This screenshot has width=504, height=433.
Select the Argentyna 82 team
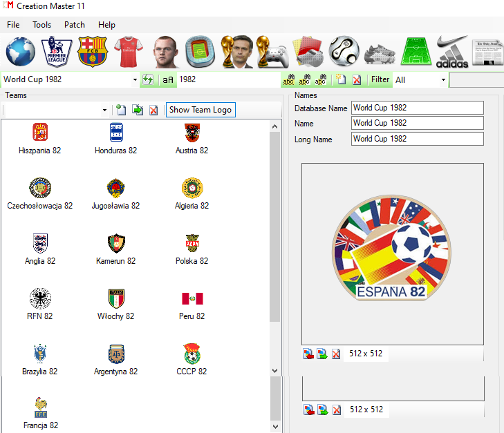coord(115,360)
